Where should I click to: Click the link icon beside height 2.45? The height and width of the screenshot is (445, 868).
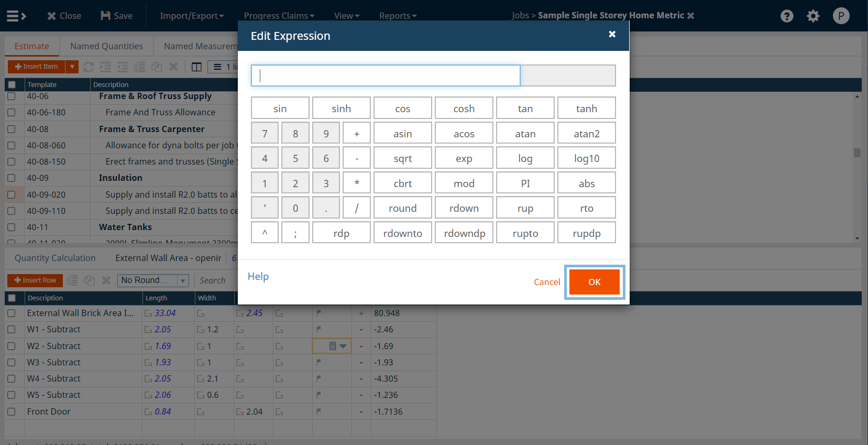pyautogui.click(x=240, y=313)
